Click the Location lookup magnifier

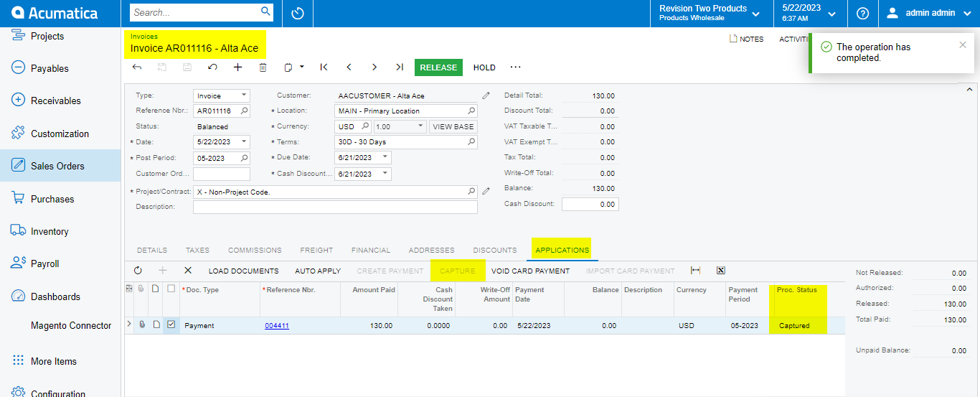tap(471, 111)
